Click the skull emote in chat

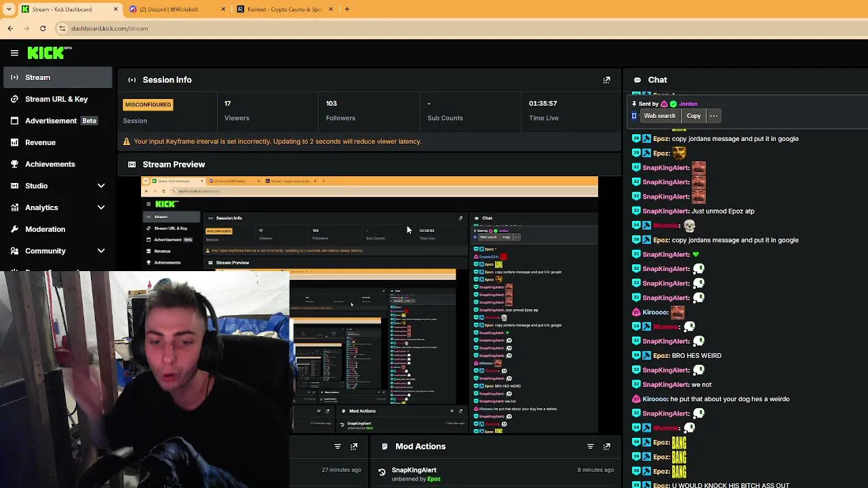(690, 226)
